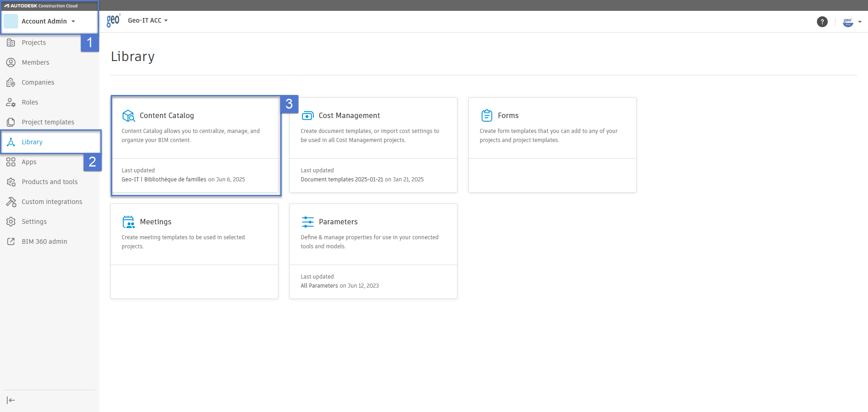Click the Cost Management description text
The height and width of the screenshot is (412, 868).
(370, 136)
